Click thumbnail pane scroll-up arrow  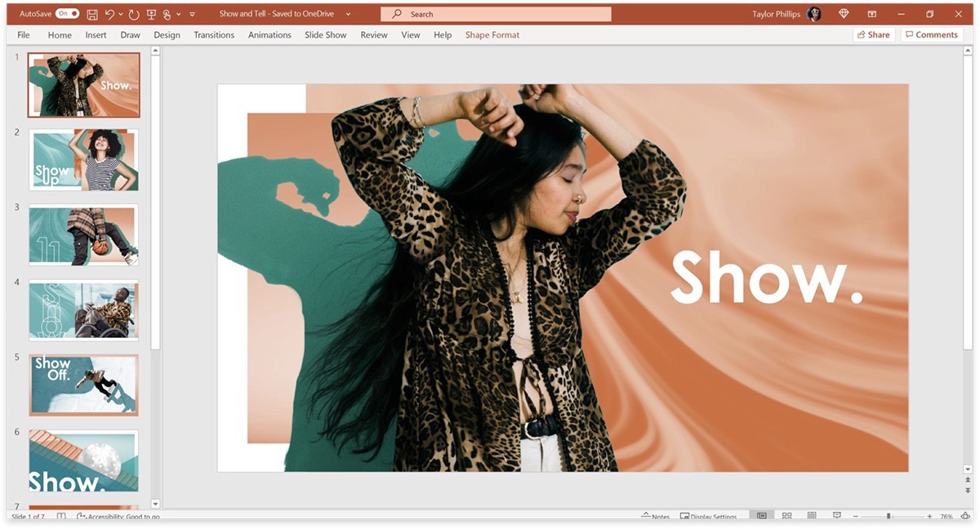click(155, 51)
